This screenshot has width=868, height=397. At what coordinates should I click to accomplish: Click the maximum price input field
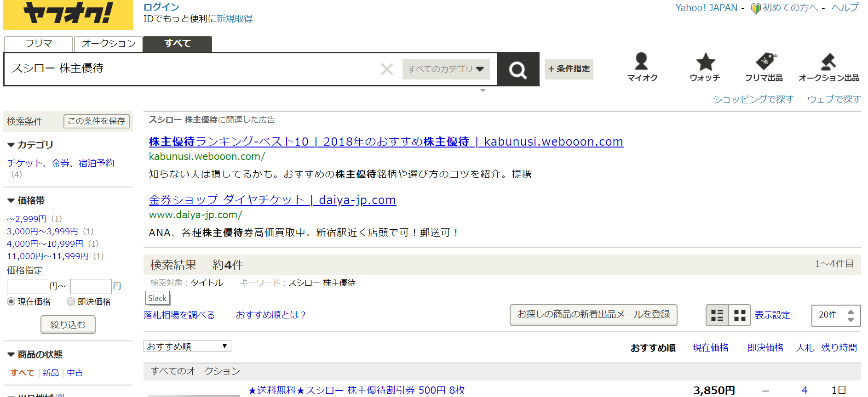[x=91, y=286]
